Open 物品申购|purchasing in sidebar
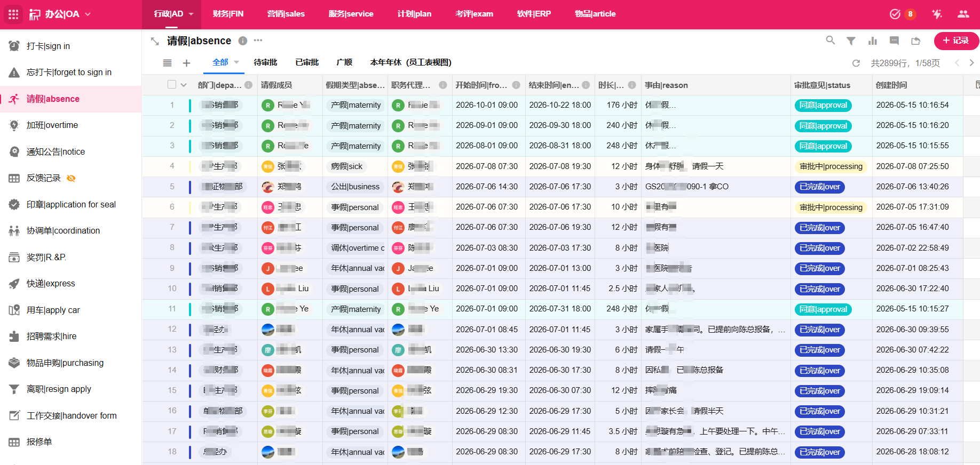This screenshot has height=465, width=980. [x=70, y=363]
